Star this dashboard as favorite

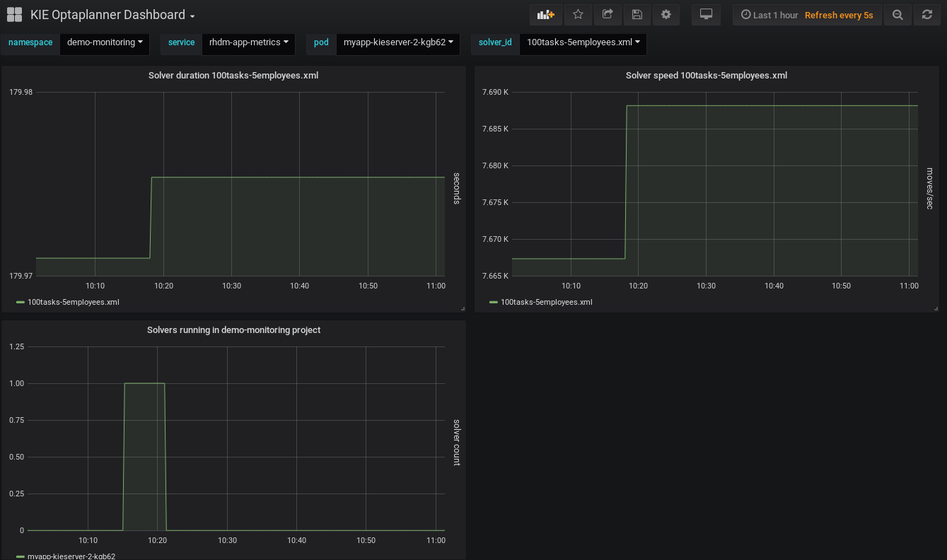coord(578,15)
